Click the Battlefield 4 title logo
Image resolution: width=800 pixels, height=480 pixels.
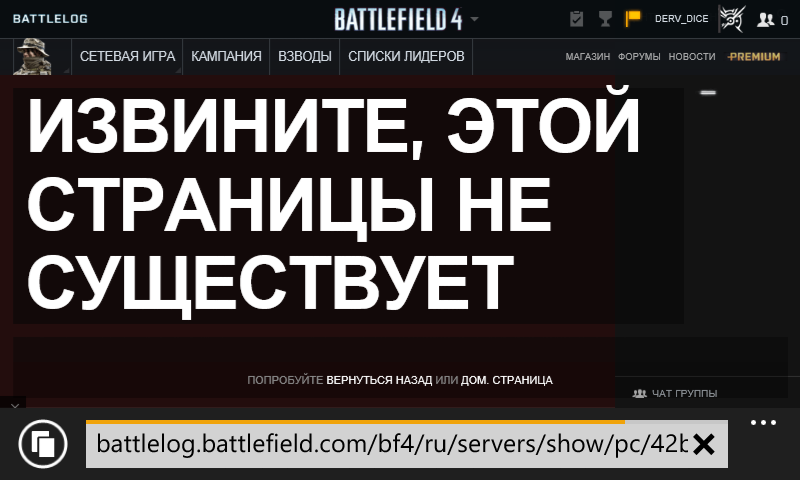tap(398, 19)
